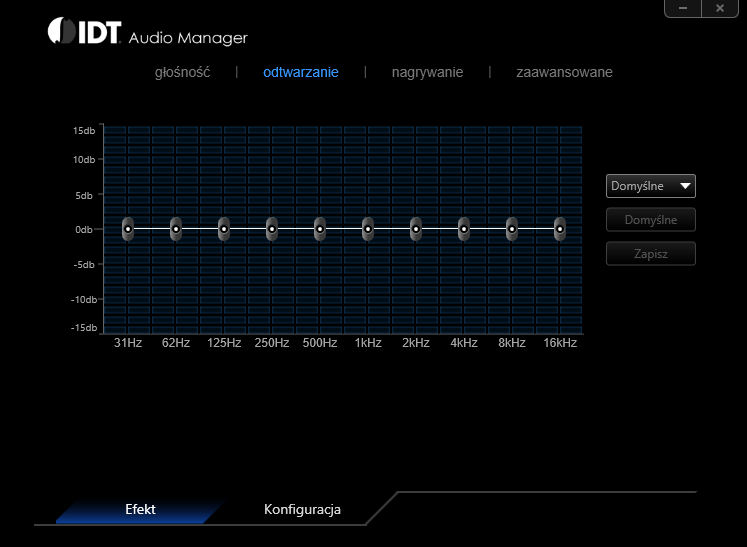747x547 pixels.
Task: Click the 2kHz equalizer slider knob
Action: pyautogui.click(x=416, y=229)
